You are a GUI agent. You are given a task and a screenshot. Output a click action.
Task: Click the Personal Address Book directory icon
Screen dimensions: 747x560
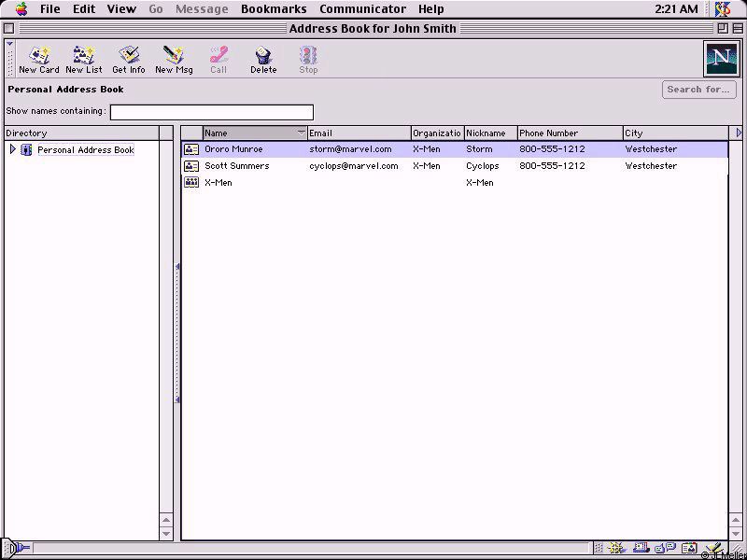click(27, 150)
